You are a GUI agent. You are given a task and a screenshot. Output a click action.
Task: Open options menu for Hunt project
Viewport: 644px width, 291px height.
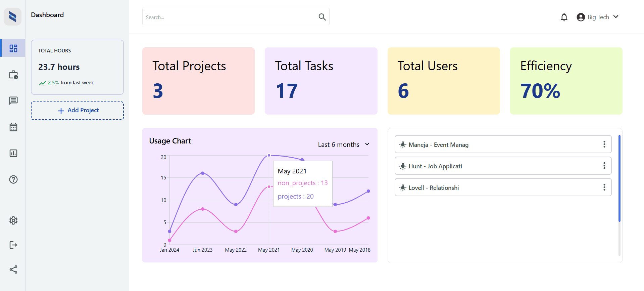coord(604,166)
